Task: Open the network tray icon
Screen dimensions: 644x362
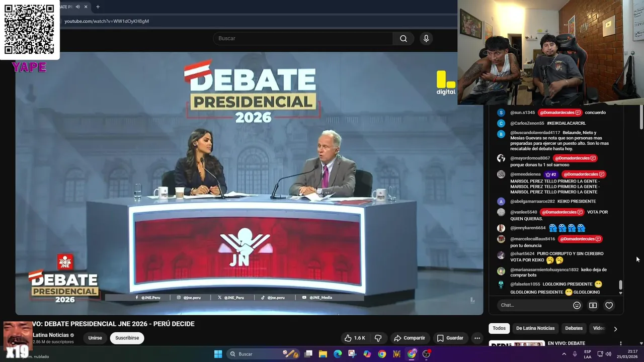Action: (x=600, y=354)
